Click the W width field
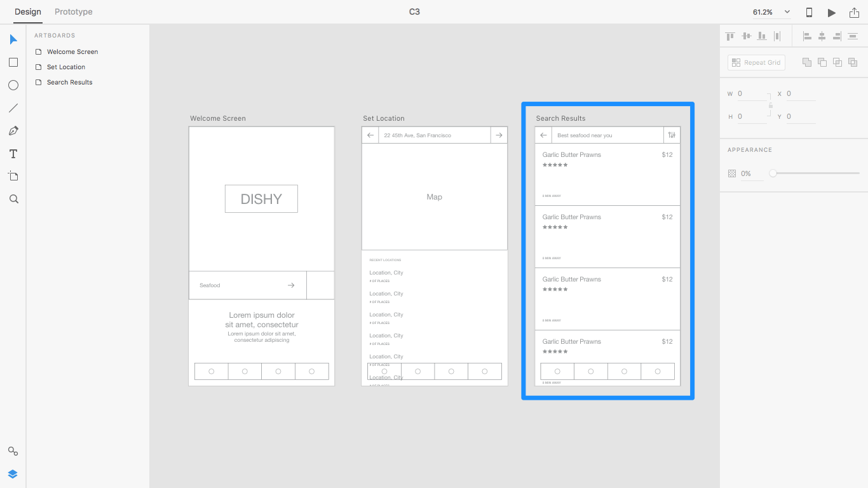Screen dimensions: 868x488 pyautogui.click(x=752, y=94)
